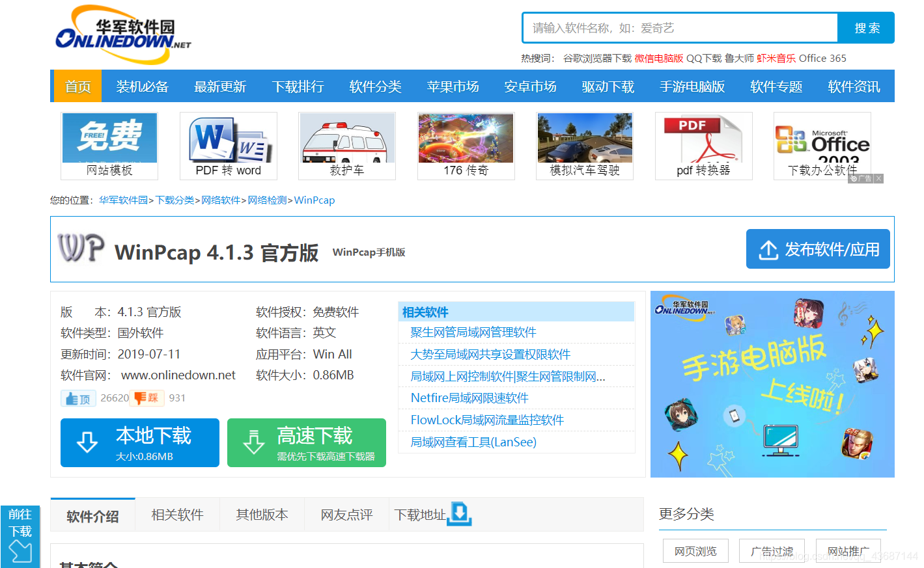Click 高速下载 green download button
The width and height of the screenshot is (924, 568).
coord(307,442)
